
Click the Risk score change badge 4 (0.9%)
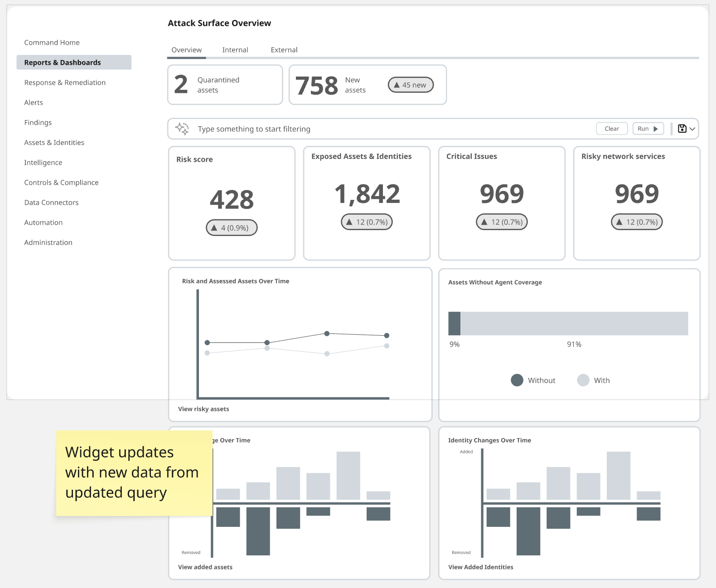(232, 228)
